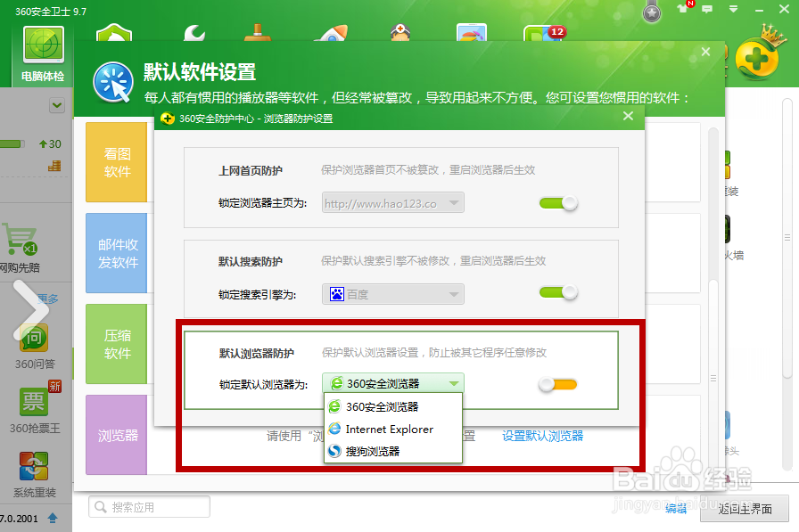Select 360安全浏览器 from the dropdown list
Image resolution: width=799 pixels, height=532 pixels.
point(393,406)
